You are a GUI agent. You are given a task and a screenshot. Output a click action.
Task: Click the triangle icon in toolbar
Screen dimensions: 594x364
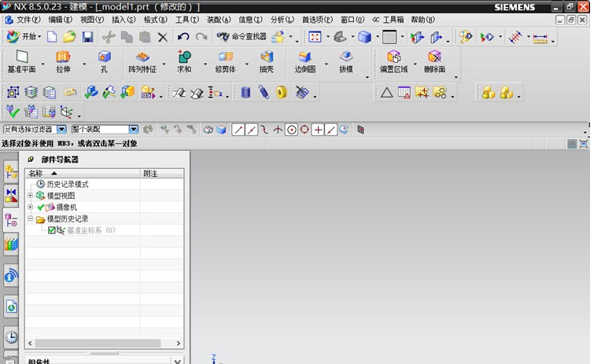[x=387, y=92]
